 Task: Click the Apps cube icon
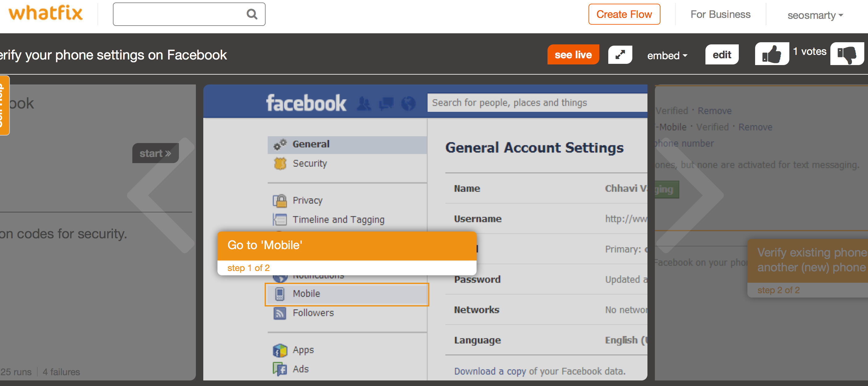click(280, 350)
